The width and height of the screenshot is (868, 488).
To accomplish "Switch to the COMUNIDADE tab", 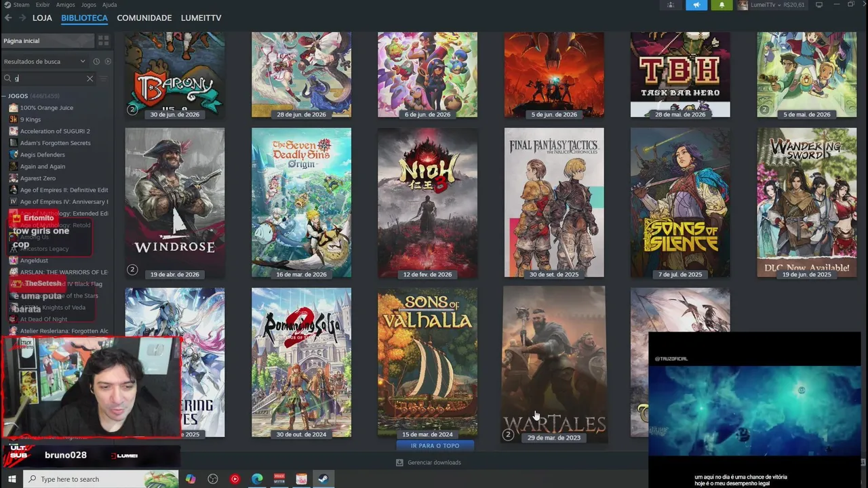I will click(x=144, y=18).
